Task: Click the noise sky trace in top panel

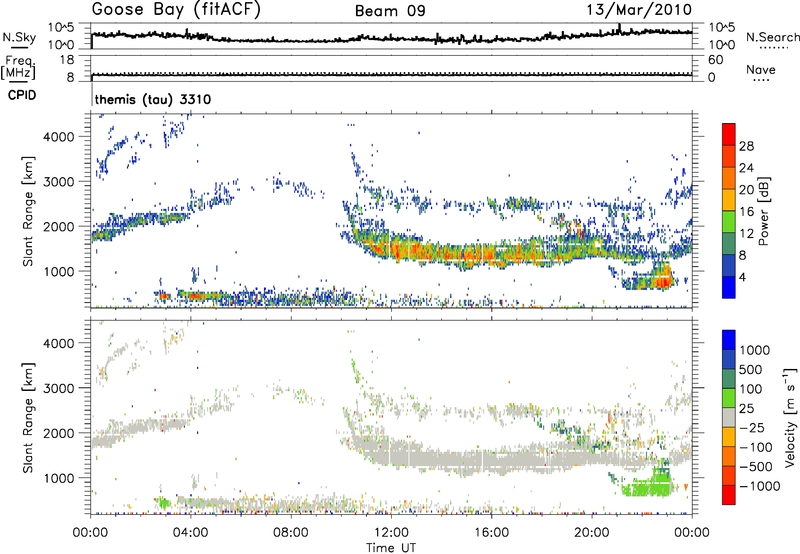Action: point(391,37)
